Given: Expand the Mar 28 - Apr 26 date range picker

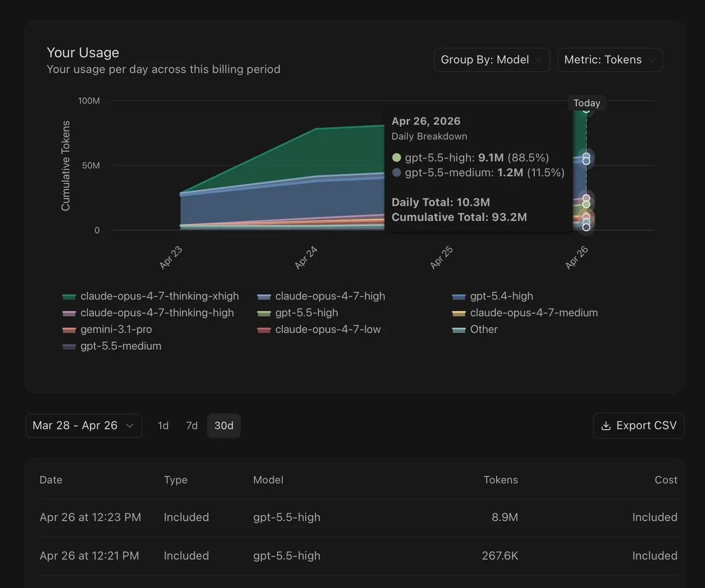Looking at the screenshot, I should pos(84,426).
